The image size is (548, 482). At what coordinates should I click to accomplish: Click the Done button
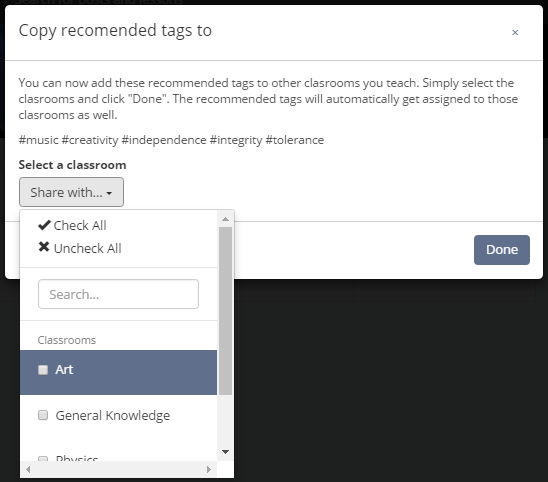click(x=502, y=250)
